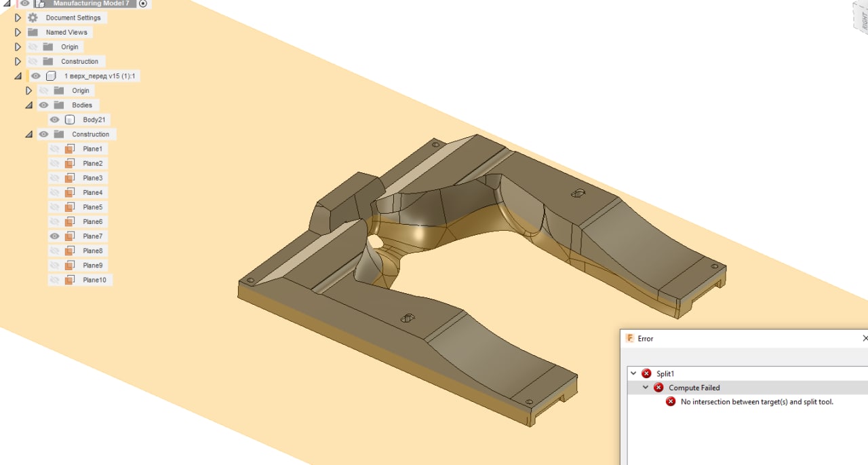Click the Plane6 construction plane icon
Viewport: 868px width, 465px height.
(x=69, y=222)
